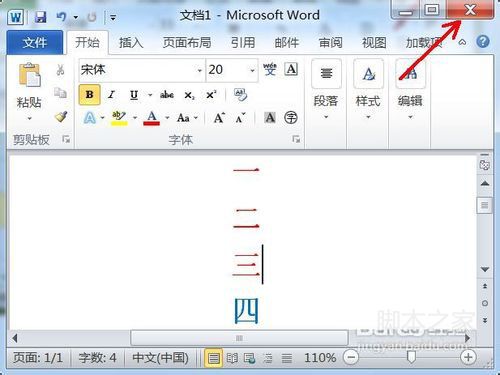The width and height of the screenshot is (500, 375).
Task: Click the 页面: 1/1 status indicator
Action: pyautogui.click(x=38, y=358)
